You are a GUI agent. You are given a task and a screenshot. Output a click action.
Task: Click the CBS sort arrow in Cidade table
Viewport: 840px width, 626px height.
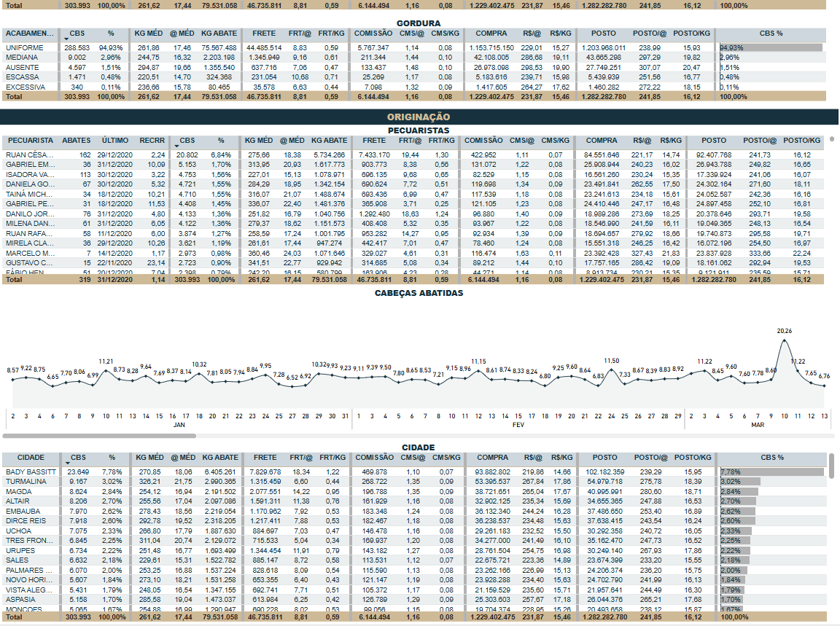[x=67, y=463]
